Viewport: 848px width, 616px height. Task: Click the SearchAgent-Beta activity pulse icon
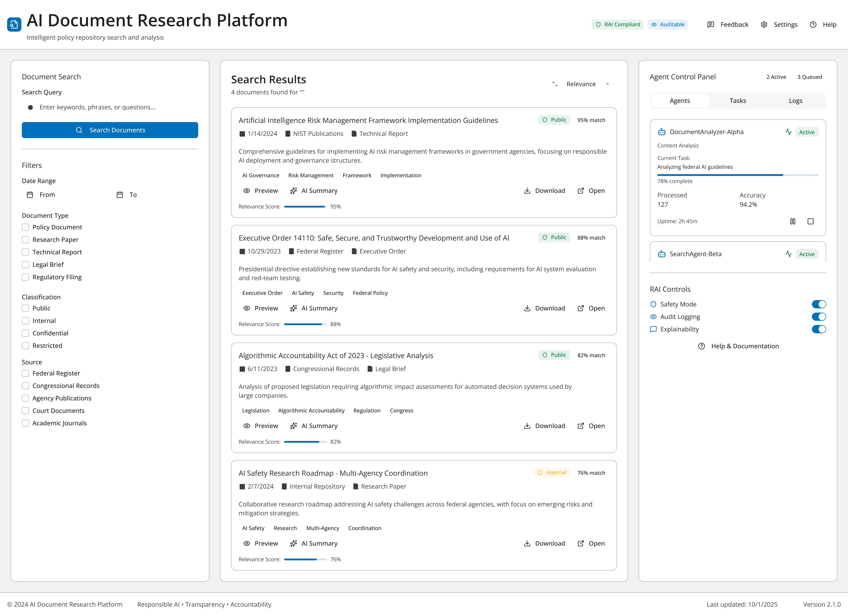(789, 254)
